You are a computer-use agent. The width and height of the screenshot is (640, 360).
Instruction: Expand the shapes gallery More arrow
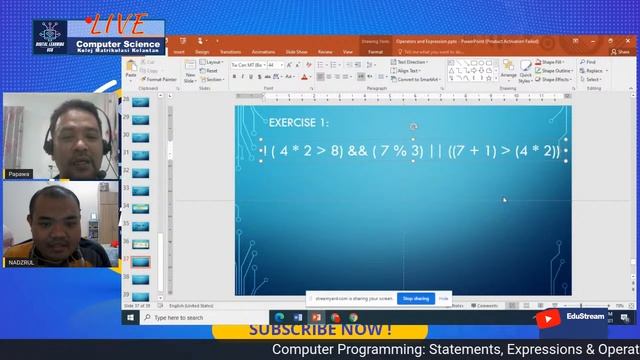[x=496, y=78]
